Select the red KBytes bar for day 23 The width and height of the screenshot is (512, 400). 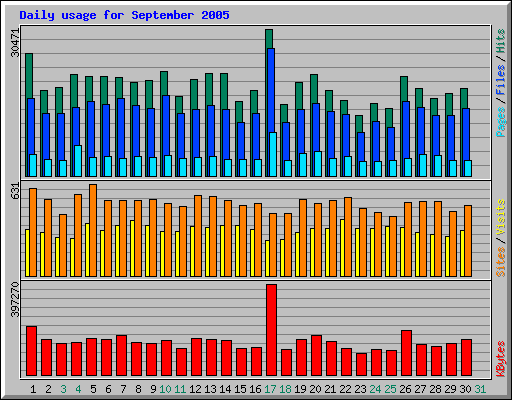[361, 364]
